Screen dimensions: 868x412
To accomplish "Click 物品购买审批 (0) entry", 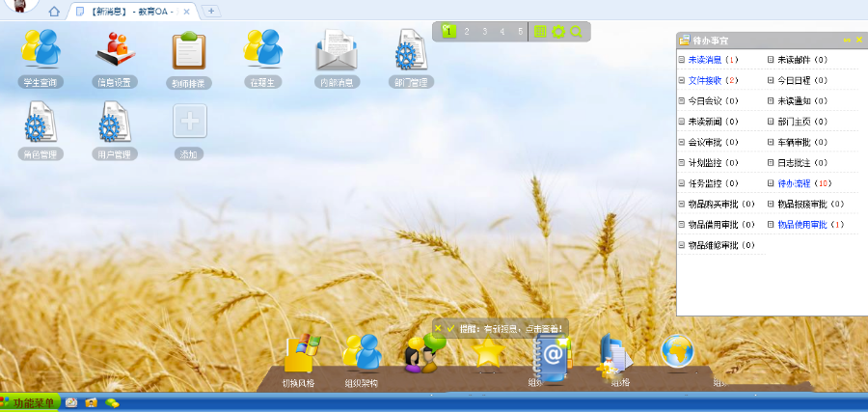I will click(x=721, y=204).
